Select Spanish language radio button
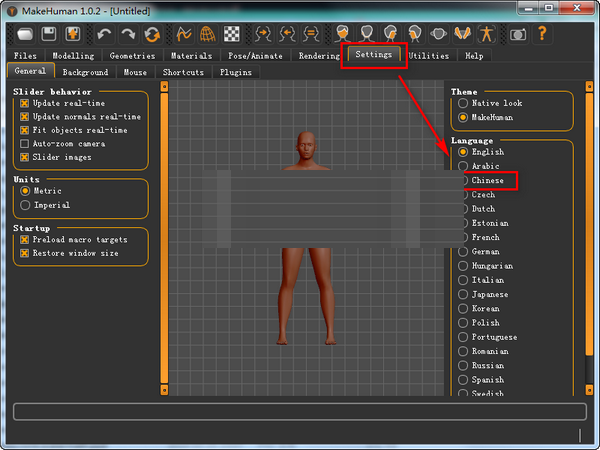Viewport: 600px width, 450px height. (x=463, y=380)
